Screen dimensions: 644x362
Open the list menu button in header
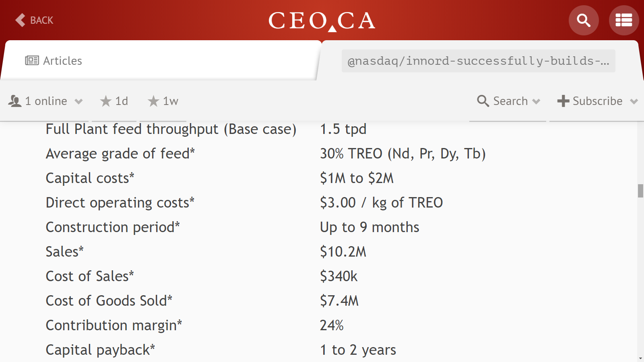(x=624, y=20)
